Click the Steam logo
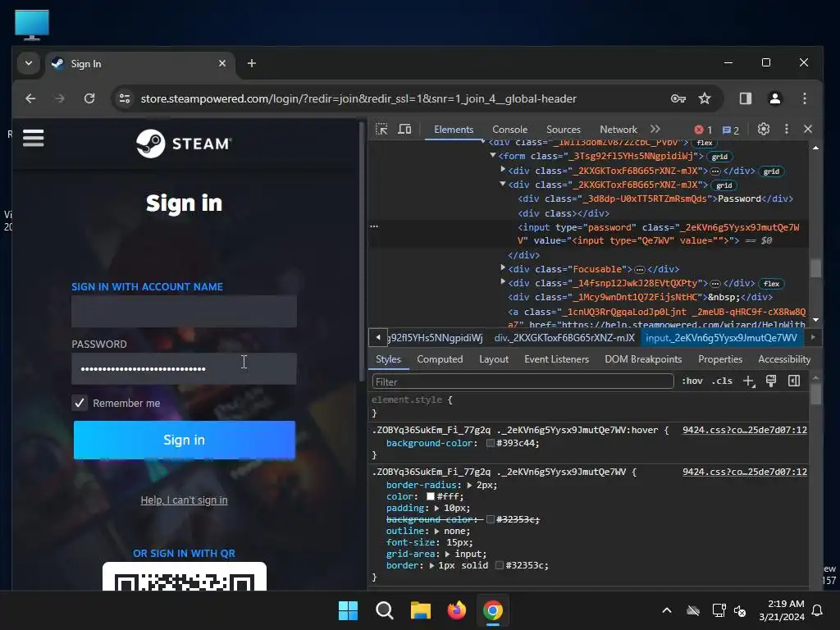Image resolution: width=840 pixels, height=630 pixels. tap(184, 144)
